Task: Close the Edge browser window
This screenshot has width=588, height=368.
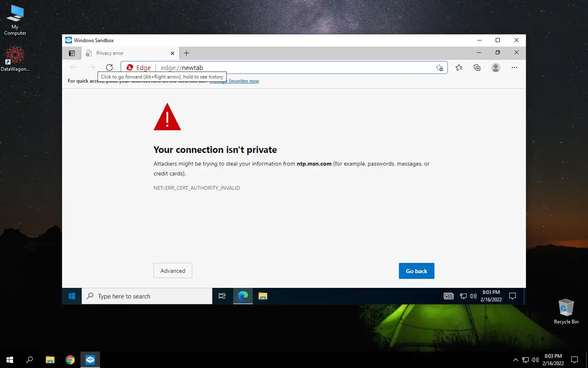Action: [517, 53]
